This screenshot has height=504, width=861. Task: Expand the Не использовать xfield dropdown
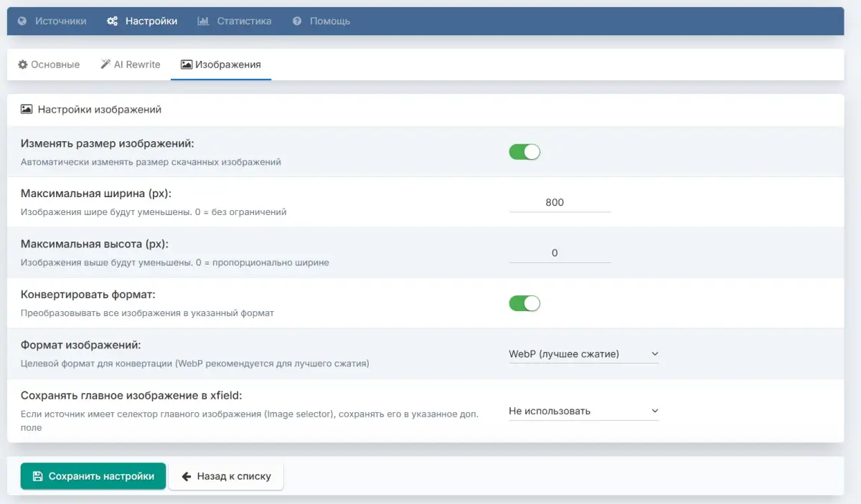pyautogui.click(x=583, y=411)
